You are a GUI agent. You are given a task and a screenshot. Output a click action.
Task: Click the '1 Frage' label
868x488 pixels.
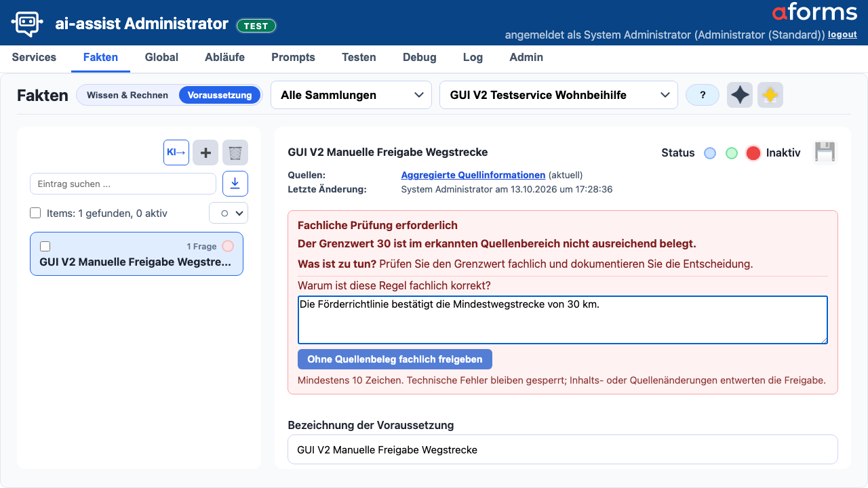click(201, 246)
